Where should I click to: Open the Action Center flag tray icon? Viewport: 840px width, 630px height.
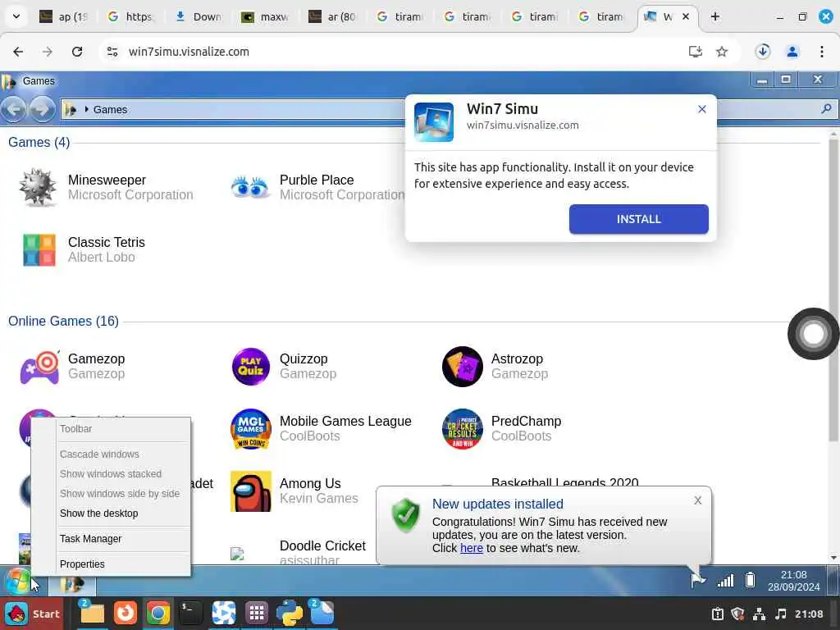(698, 580)
